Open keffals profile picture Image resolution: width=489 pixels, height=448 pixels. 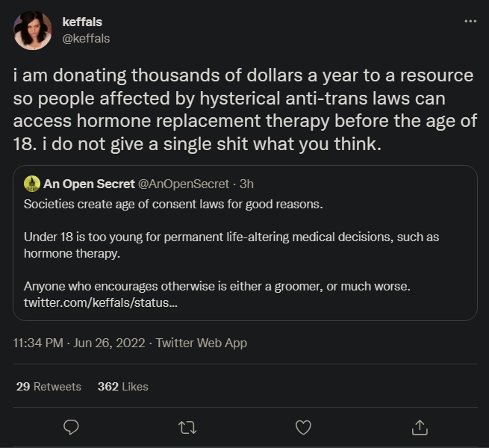coord(33,31)
